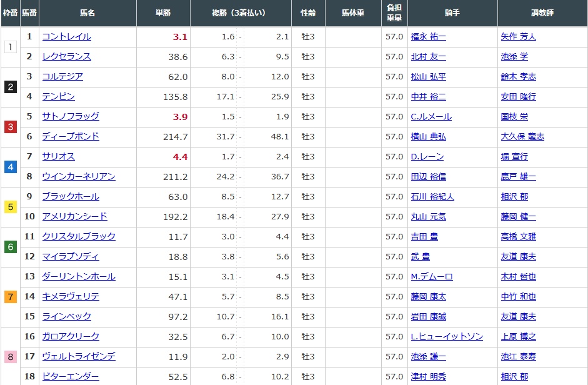Image resolution: width=588 pixels, height=385 pixels.
Task: Open the コントレイル horse page
Action: click(x=66, y=37)
